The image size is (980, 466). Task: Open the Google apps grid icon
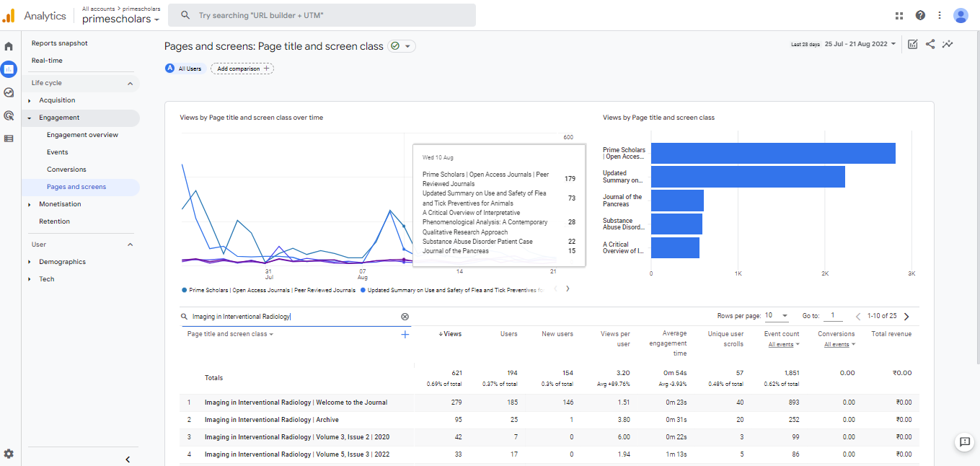click(x=899, y=15)
